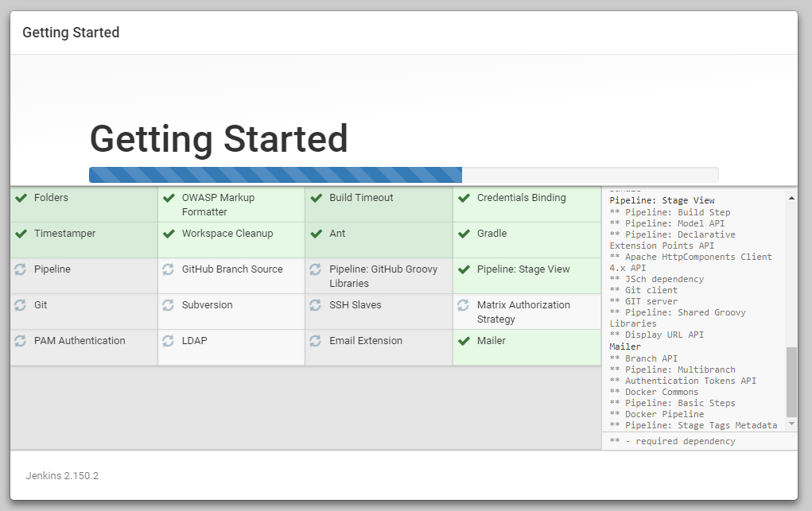Click log line Pipeline: Stage Tags Metadata

coord(694,425)
